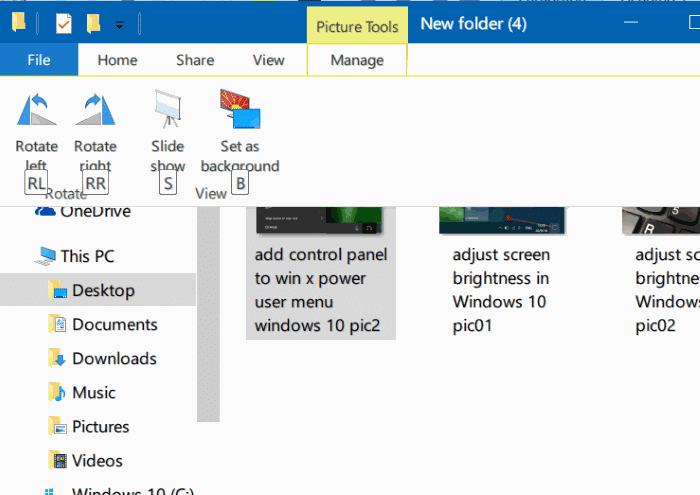This screenshot has width=700, height=495.
Task: Click the Rotate left icon
Action: pyautogui.click(x=37, y=109)
